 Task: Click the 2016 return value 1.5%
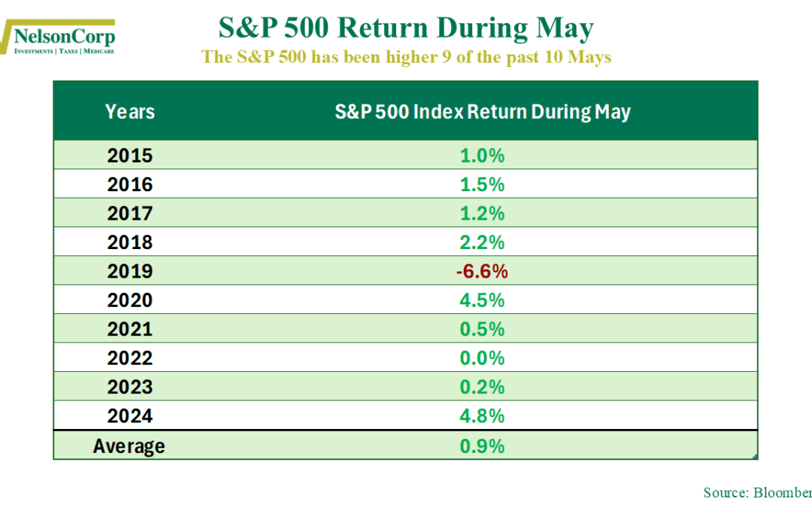pos(482,184)
